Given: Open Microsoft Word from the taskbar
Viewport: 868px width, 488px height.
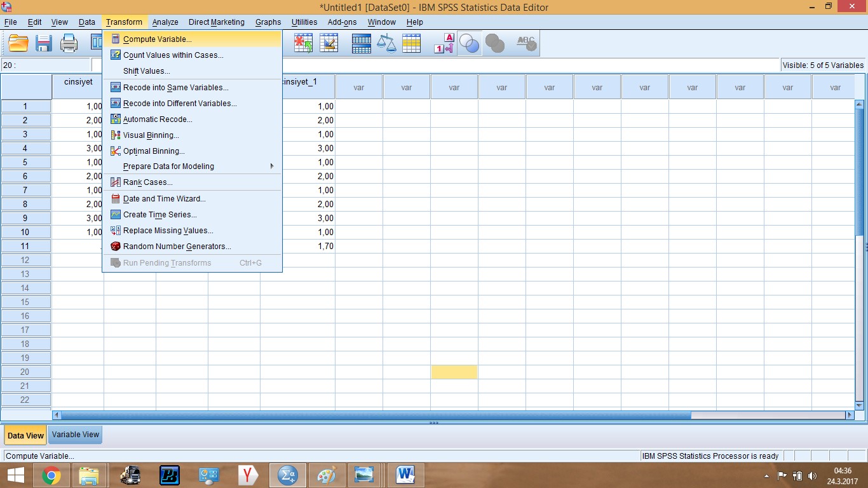Looking at the screenshot, I should tap(405, 475).
